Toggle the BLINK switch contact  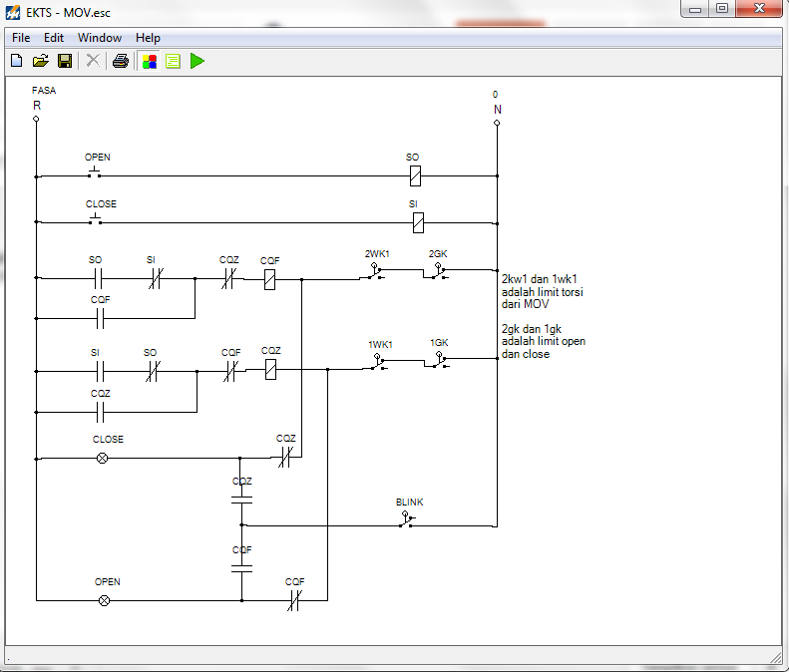pos(407,519)
